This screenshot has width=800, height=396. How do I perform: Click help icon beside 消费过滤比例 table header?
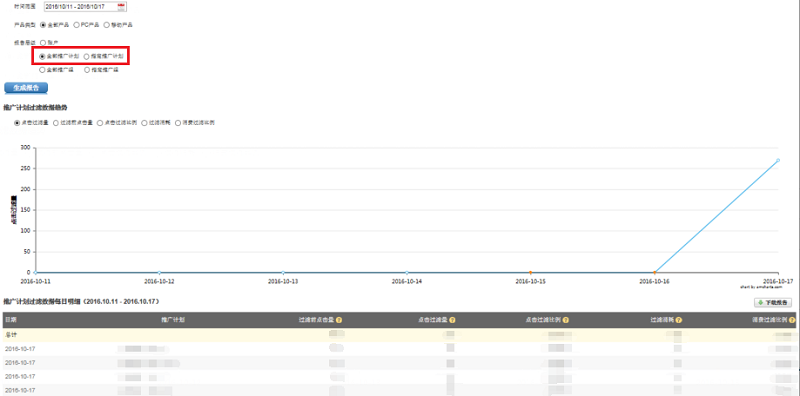coord(792,320)
